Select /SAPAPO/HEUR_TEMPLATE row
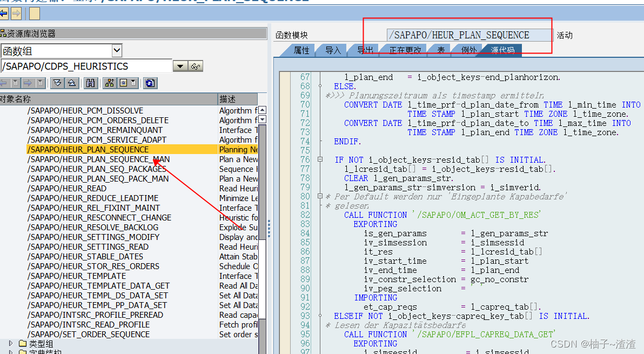 pos(77,276)
